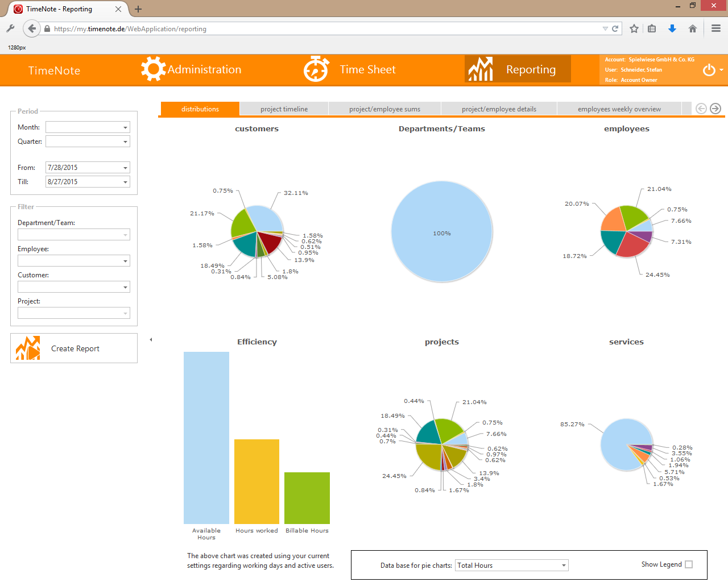This screenshot has height=582, width=728.
Task: Open Administration via the gear icon
Action: click(x=153, y=69)
